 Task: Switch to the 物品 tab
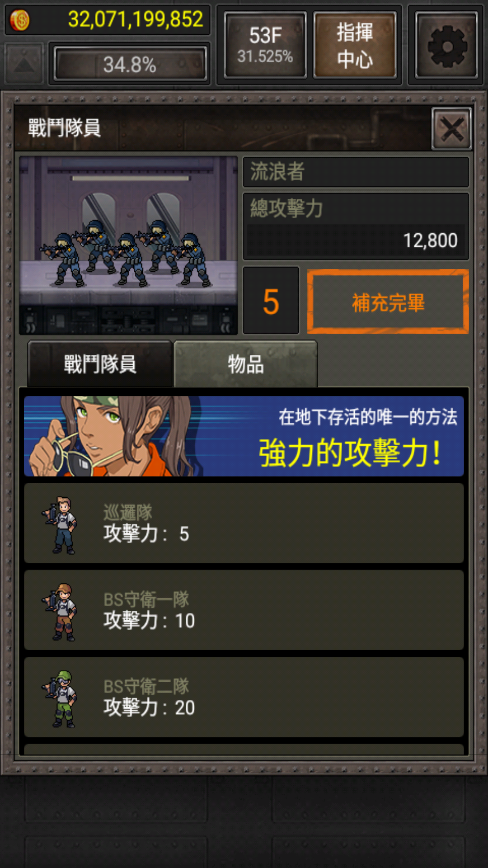point(245,364)
